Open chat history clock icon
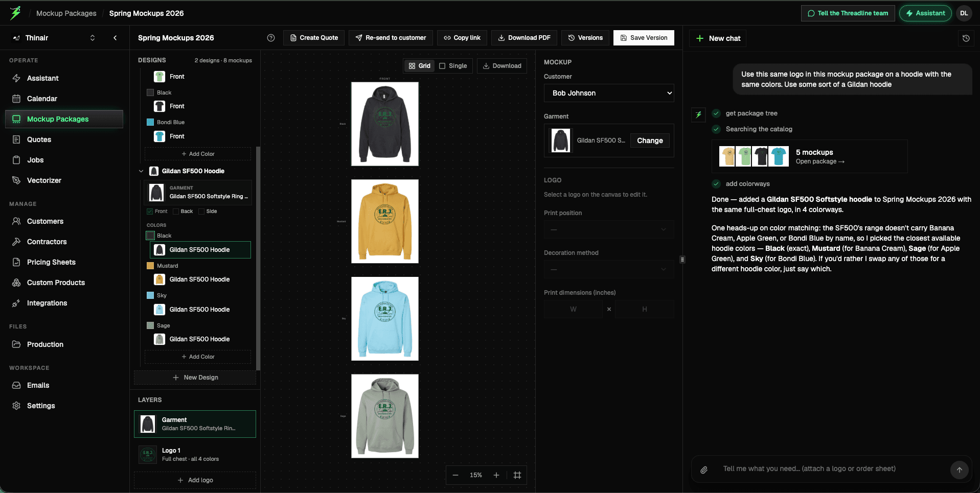This screenshot has width=980, height=493. [966, 38]
